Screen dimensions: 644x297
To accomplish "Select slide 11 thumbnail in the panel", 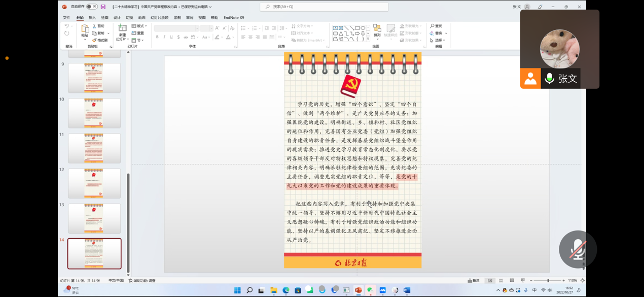I will pos(94,148).
